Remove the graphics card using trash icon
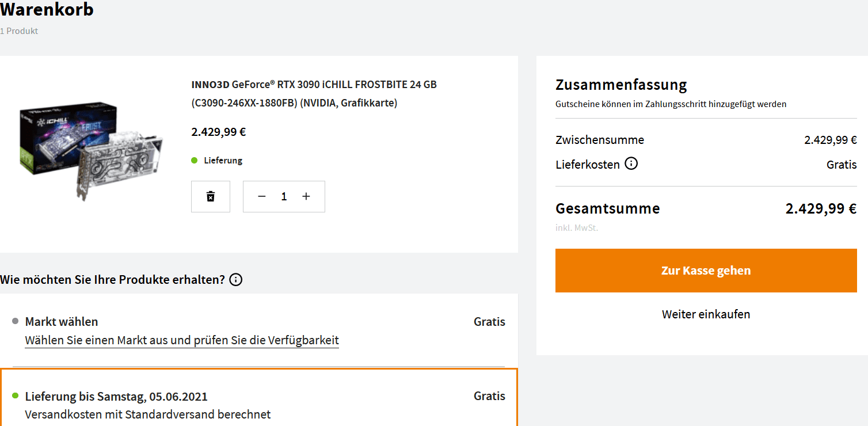 (x=211, y=196)
